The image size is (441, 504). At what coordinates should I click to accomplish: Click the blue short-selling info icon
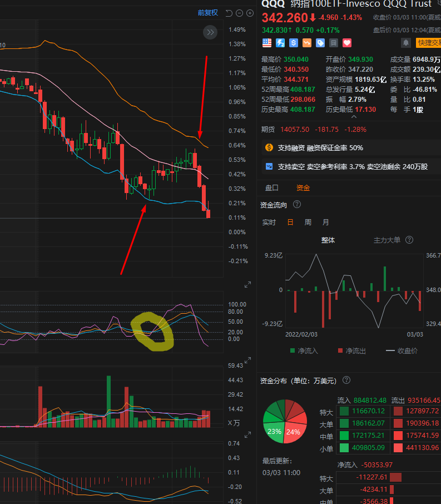coord(269,166)
